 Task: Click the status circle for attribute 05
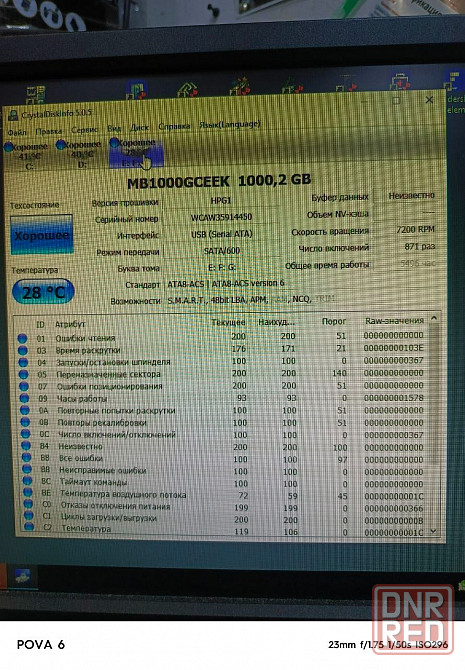coord(24,375)
